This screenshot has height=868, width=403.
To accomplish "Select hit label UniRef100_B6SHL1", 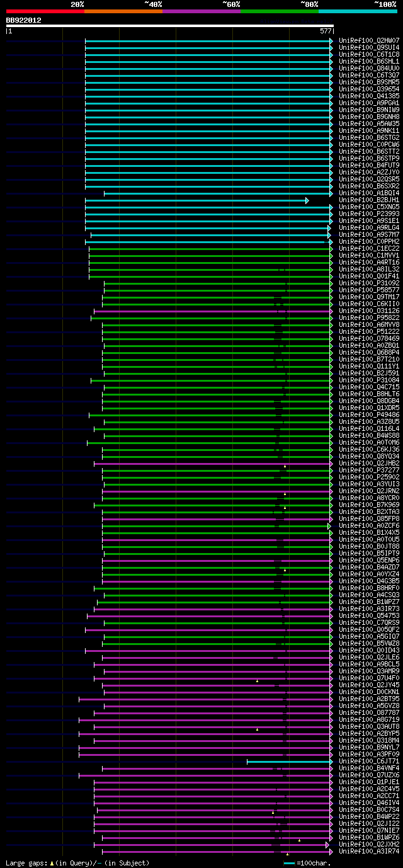I will (x=369, y=61).
